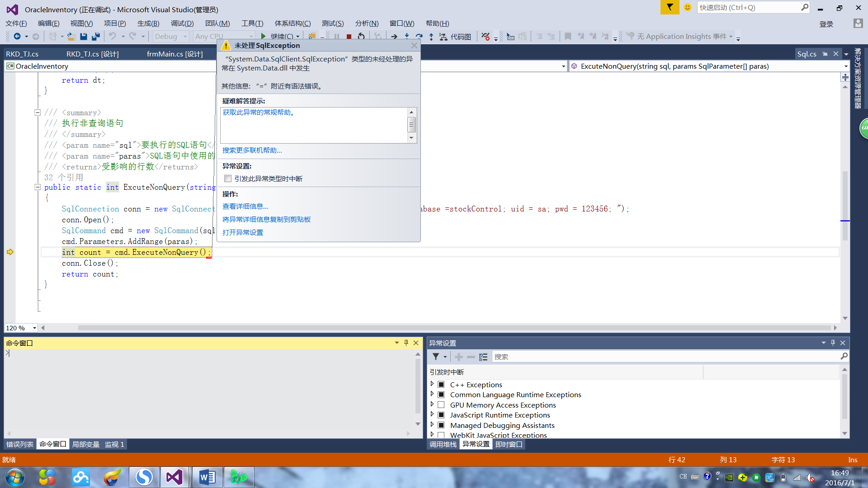868x488 pixels.
Task: Click 打开异常设置 link
Action: pos(242,233)
